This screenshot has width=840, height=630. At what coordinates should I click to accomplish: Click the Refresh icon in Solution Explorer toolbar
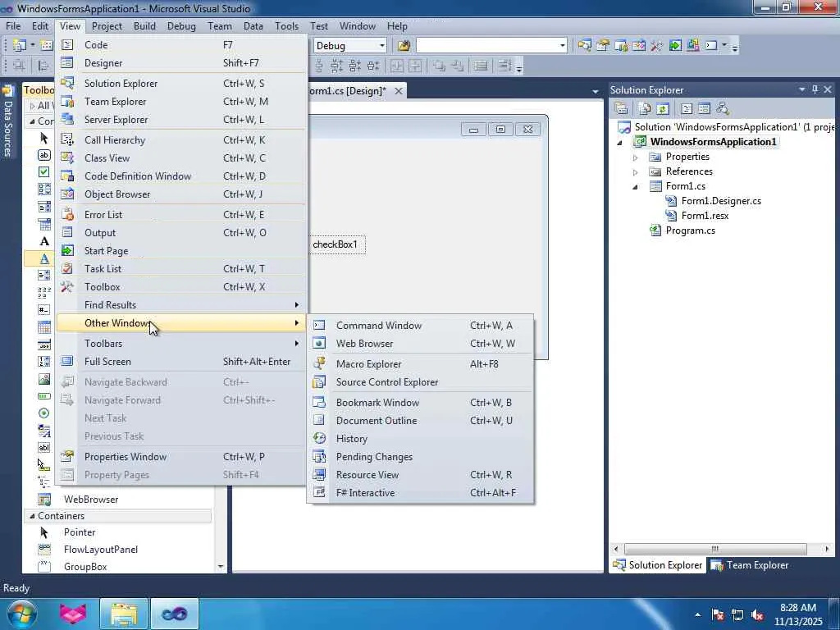pos(663,109)
